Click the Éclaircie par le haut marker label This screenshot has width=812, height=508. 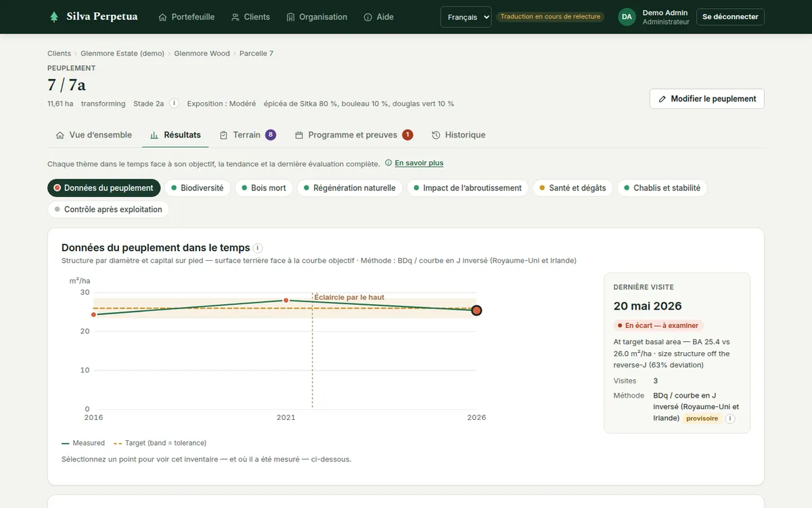coord(349,297)
